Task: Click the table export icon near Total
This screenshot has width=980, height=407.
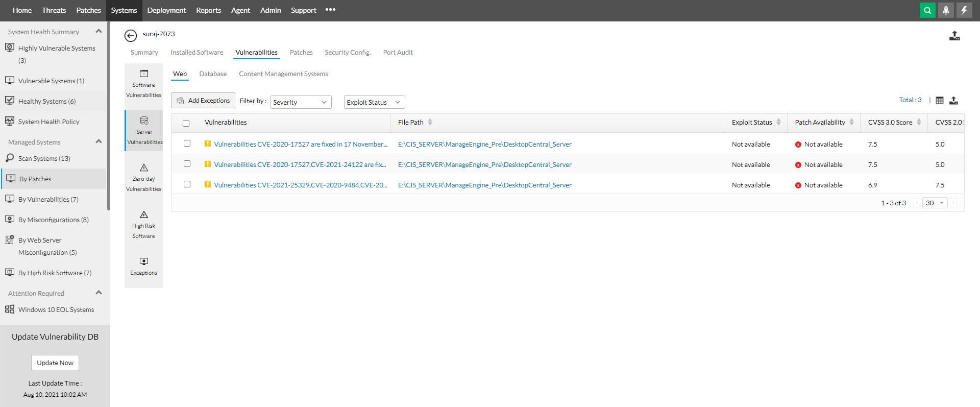Action: point(953,101)
